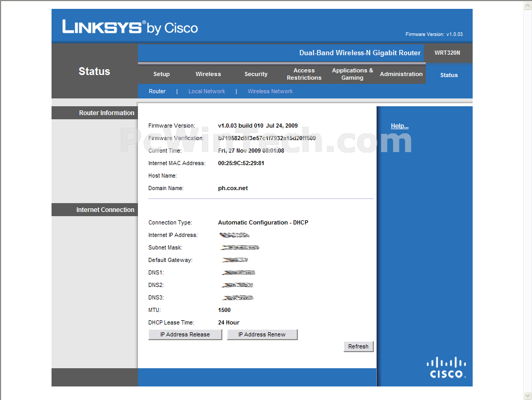Click the Router Information section heading
The height and width of the screenshot is (400, 532).
click(107, 113)
